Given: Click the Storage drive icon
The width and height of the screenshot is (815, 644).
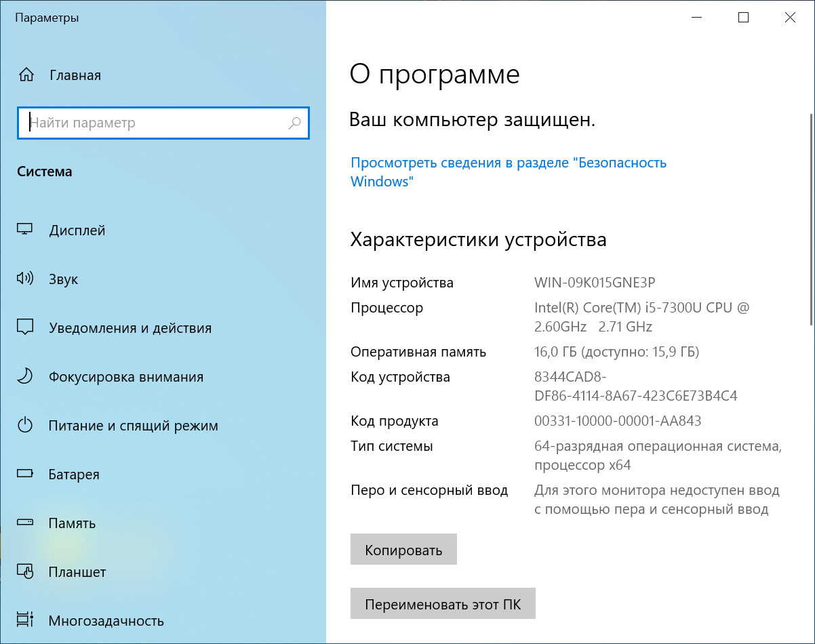Looking at the screenshot, I should [x=25, y=523].
